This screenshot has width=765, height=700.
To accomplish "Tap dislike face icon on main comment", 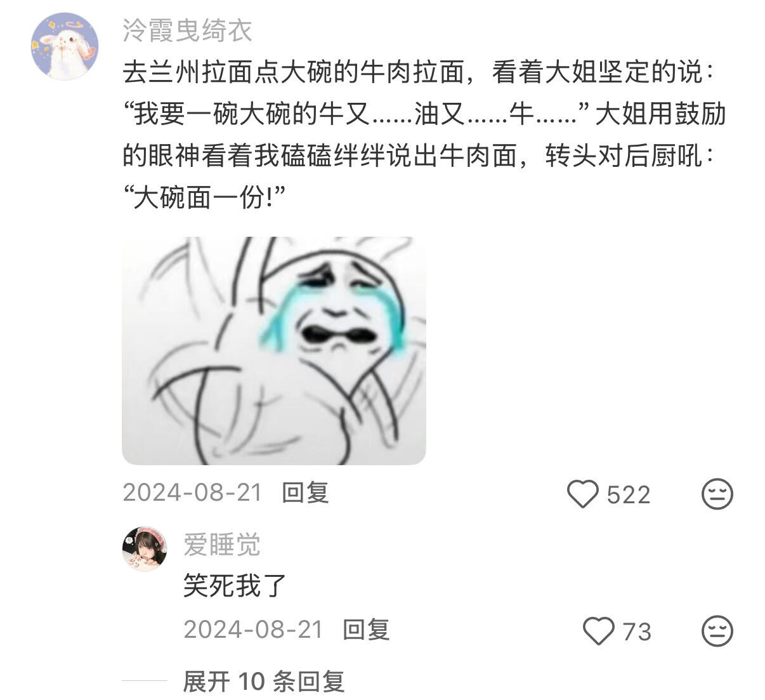I will tap(717, 494).
